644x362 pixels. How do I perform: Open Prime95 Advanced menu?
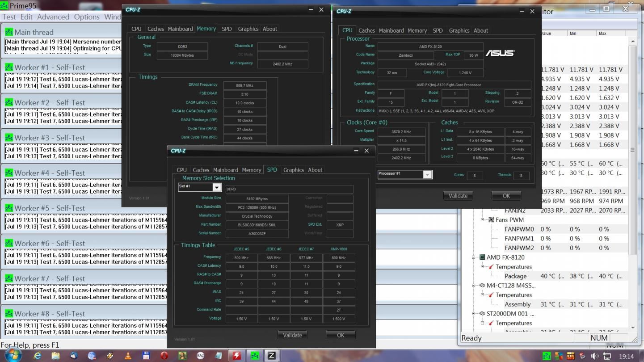(53, 17)
